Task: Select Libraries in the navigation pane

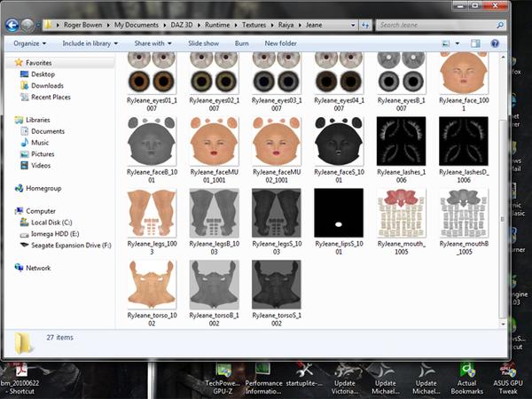Action: 37,120
